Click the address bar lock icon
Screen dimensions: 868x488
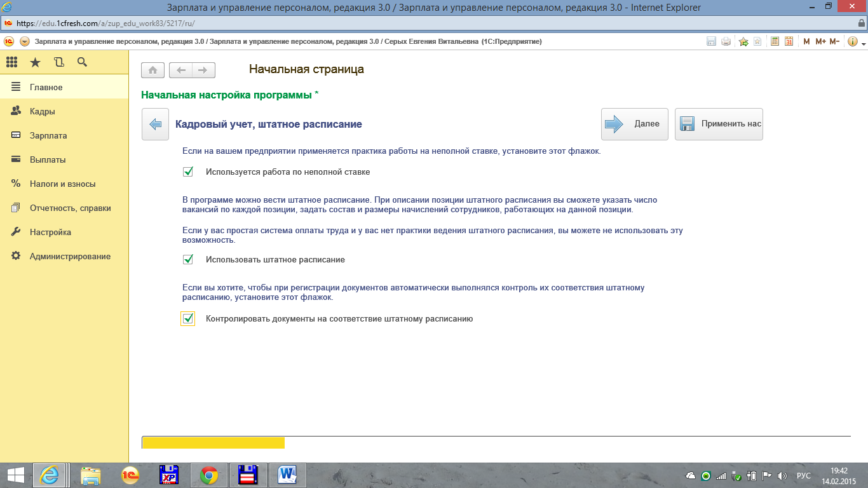click(861, 23)
